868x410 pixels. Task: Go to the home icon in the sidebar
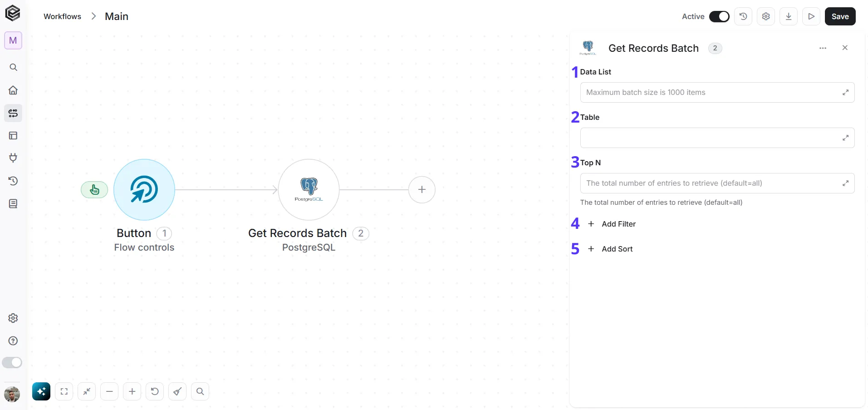tap(13, 90)
